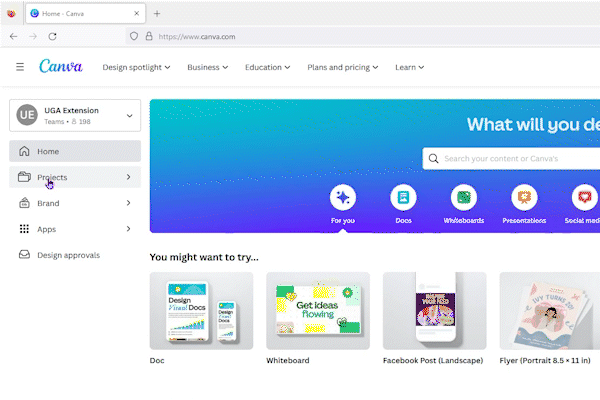
Task: Select the Social media category icon
Action: point(585,198)
